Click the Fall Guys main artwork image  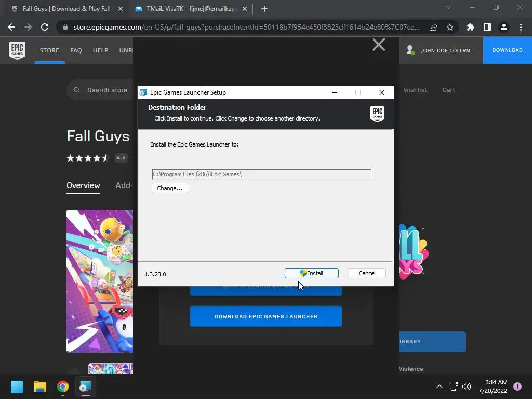pos(100,281)
